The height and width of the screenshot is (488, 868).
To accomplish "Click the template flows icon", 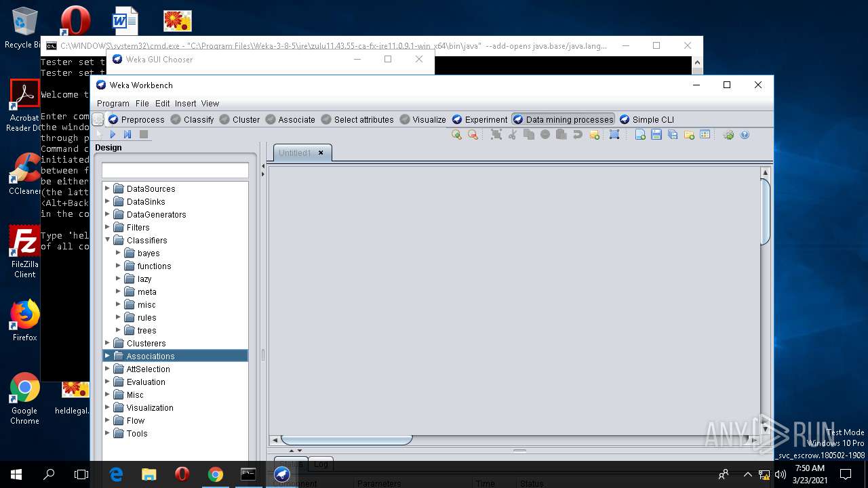I will click(x=705, y=134).
